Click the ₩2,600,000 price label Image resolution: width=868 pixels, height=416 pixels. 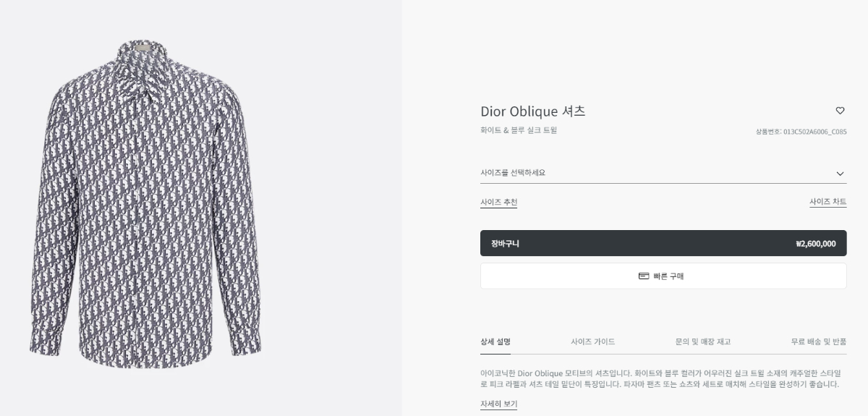[x=815, y=244]
